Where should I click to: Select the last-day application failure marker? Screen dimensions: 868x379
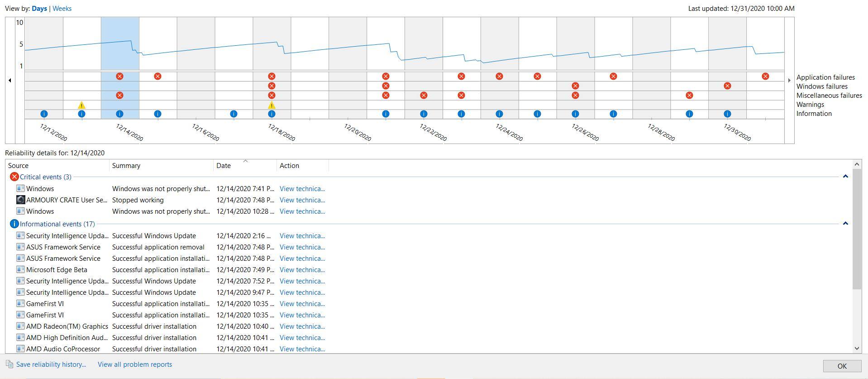point(765,77)
